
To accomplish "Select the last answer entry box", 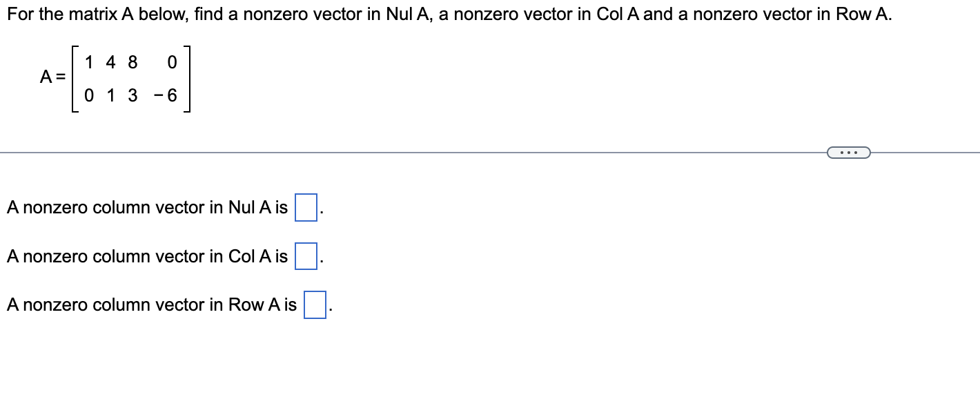I will 314,304.
